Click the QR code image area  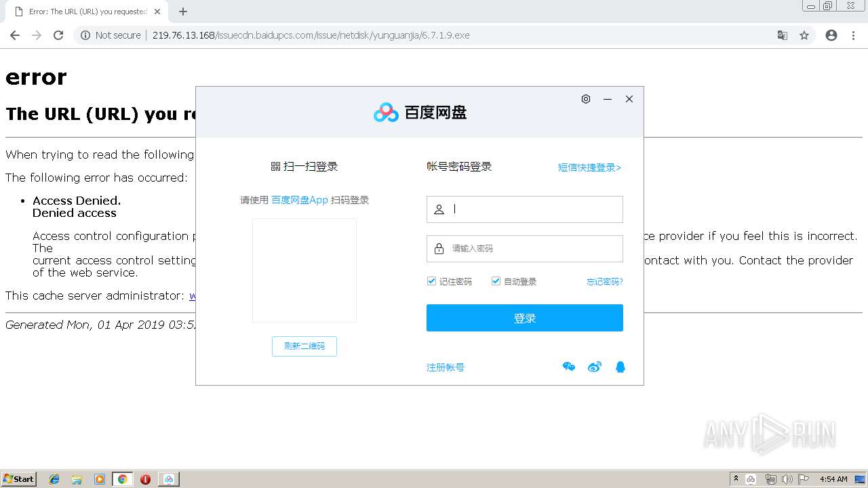pos(304,270)
